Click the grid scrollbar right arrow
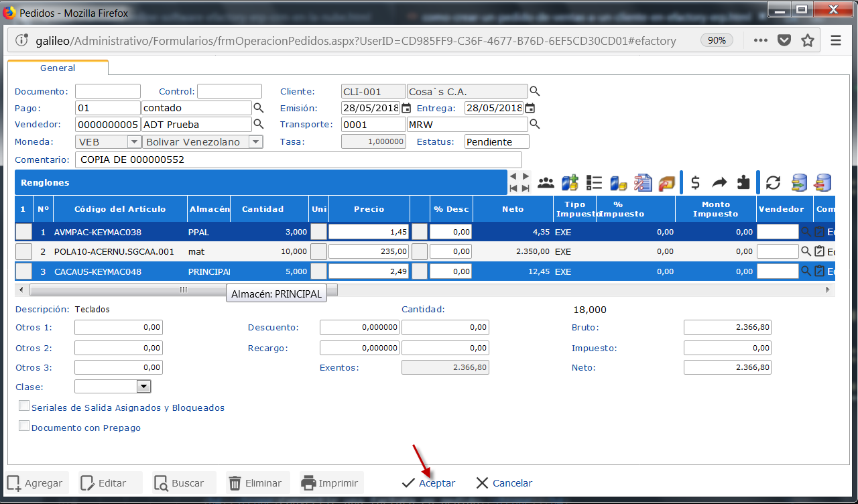858x504 pixels. 828,290
